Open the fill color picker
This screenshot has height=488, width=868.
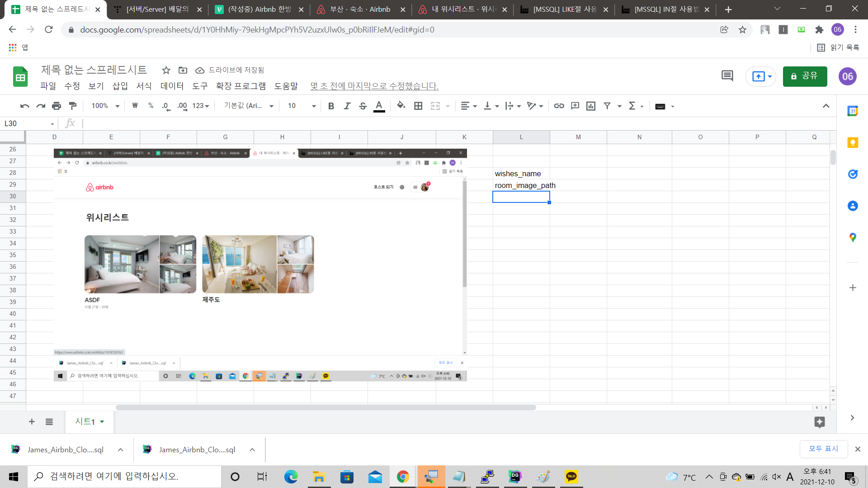[x=401, y=106]
